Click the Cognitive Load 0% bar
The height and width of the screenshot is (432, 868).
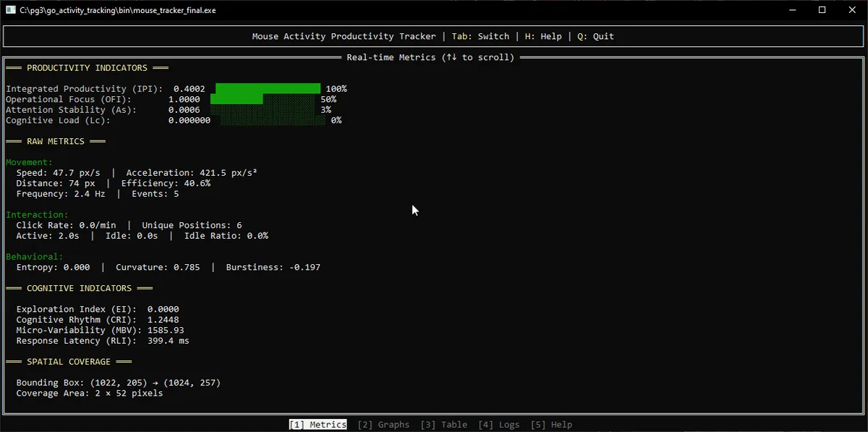273,121
